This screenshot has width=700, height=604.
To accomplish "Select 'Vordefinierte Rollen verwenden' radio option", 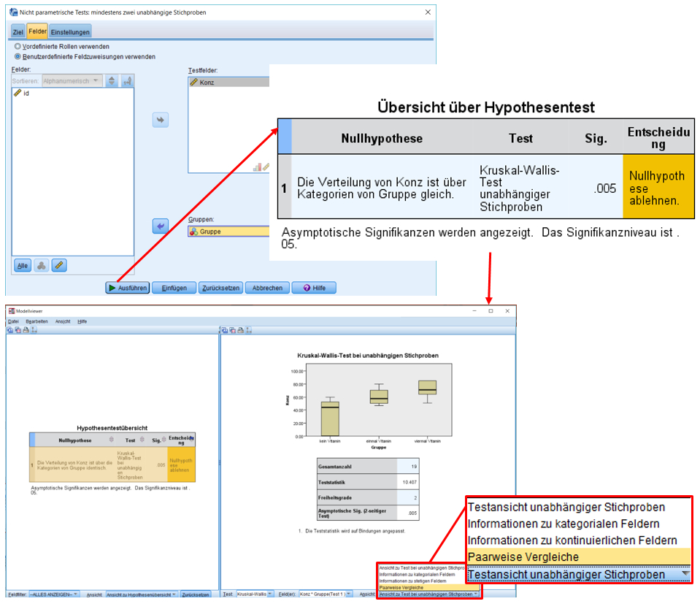I will [18, 46].
